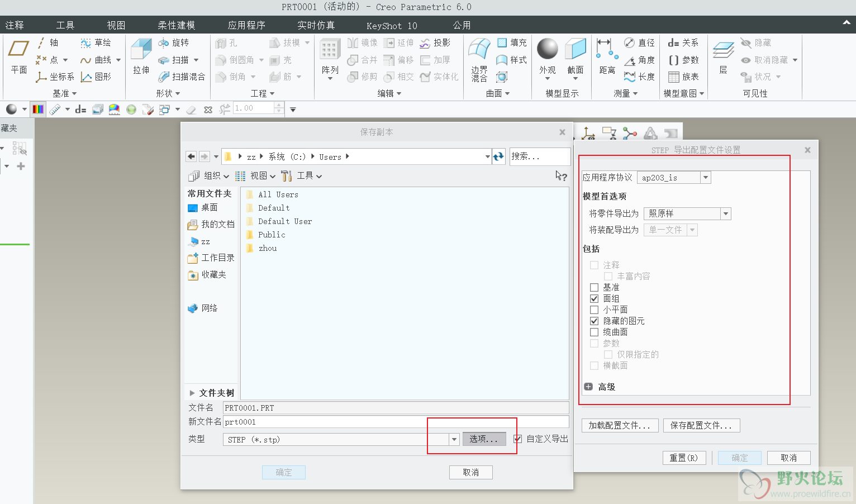
Task: Click 加载配置文件... button
Action: tap(620, 426)
